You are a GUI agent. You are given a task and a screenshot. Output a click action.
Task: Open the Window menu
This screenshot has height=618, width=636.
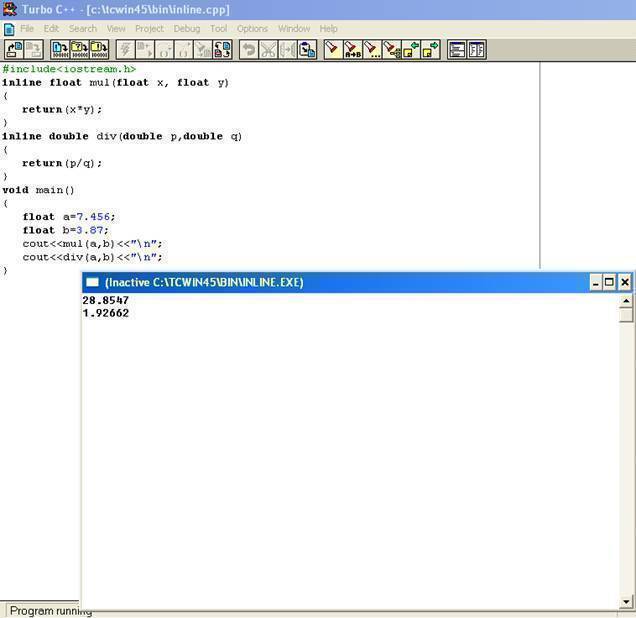click(x=294, y=29)
